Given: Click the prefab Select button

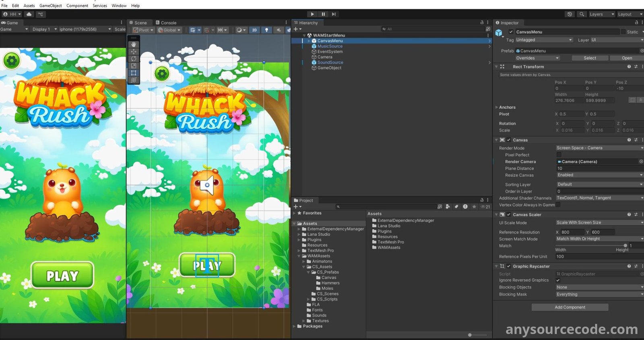Looking at the screenshot, I should pos(590,58).
